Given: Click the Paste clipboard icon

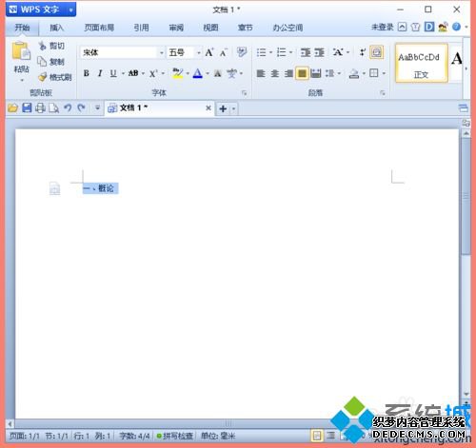Looking at the screenshot, I should (21, 51).
